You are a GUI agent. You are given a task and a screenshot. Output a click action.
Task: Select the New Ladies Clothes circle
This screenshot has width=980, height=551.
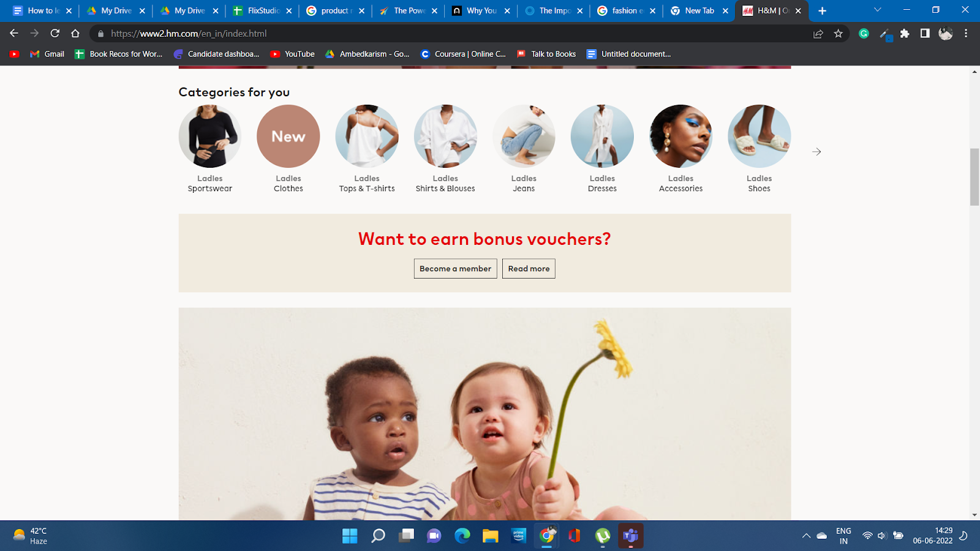coord(288,136)
